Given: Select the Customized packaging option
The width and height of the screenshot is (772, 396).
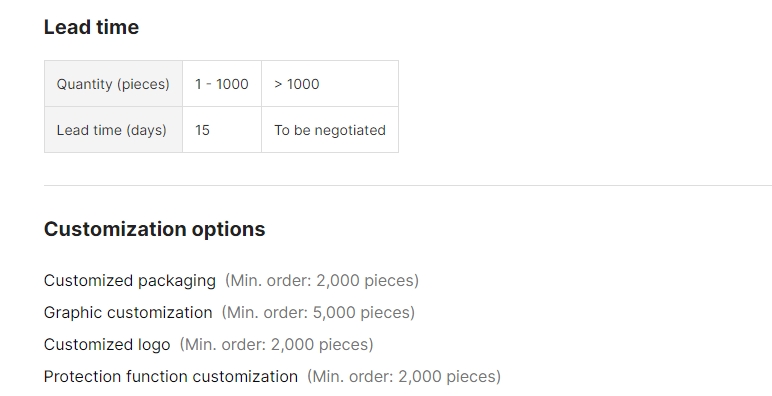Looking at the screenshot, I should click(x=129, y=281).
